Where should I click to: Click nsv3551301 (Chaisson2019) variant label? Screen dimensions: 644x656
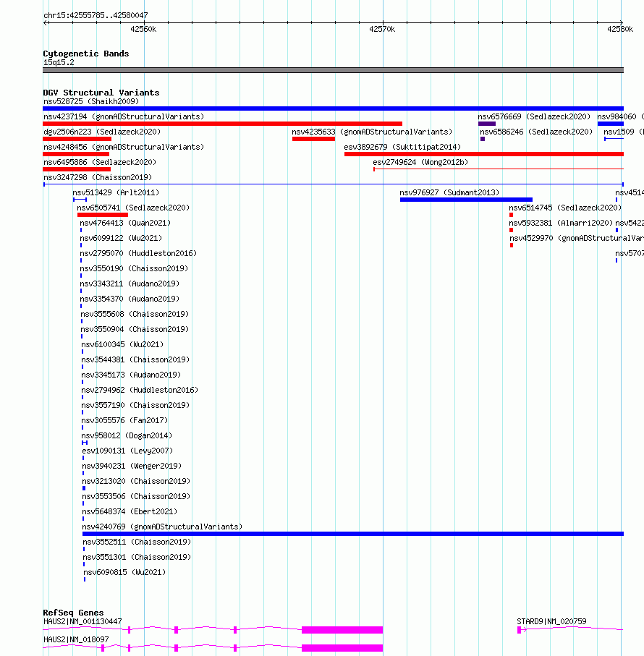(137, 557)
